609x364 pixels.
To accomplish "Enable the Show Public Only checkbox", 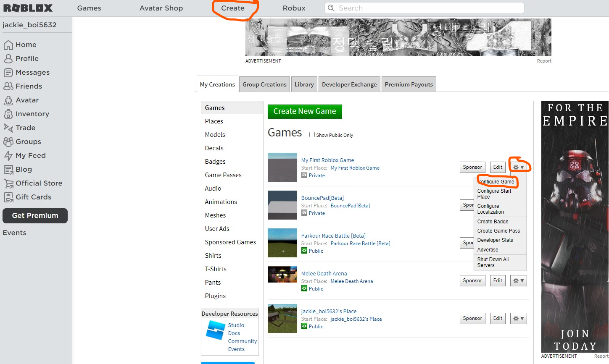I will (312, 134).
